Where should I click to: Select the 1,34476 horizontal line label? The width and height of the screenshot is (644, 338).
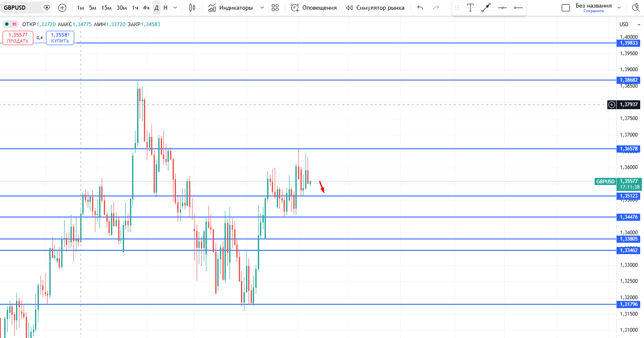pos(629,217)
